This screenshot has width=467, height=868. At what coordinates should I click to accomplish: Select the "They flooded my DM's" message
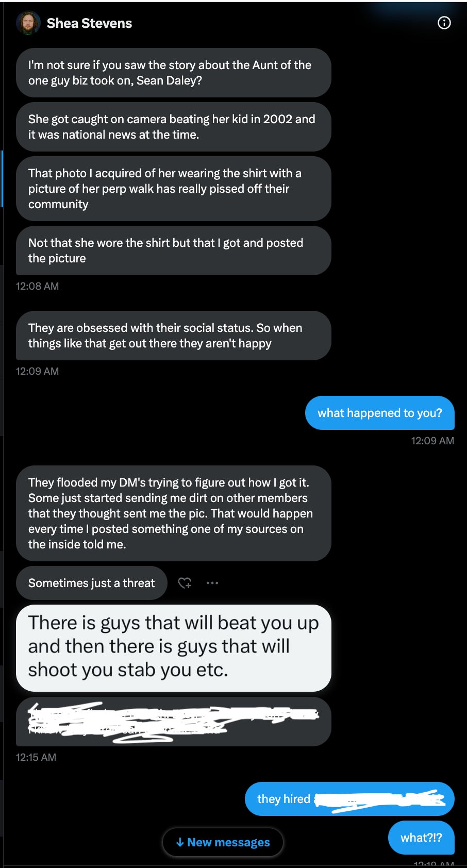pyautogui.click(x=173, y=513)
